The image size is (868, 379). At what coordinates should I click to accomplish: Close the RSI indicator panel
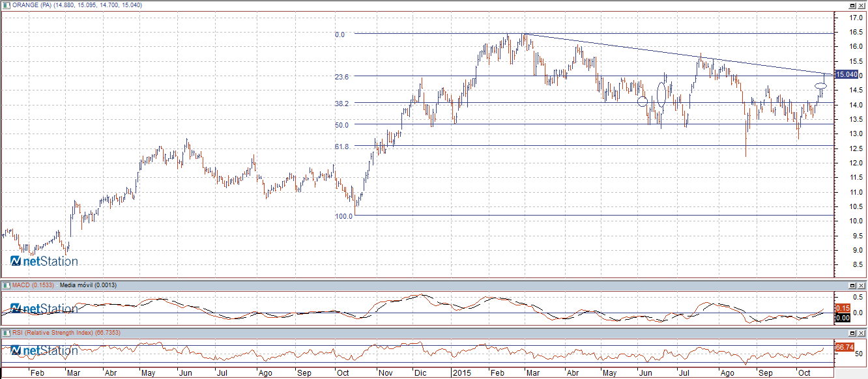861,333
